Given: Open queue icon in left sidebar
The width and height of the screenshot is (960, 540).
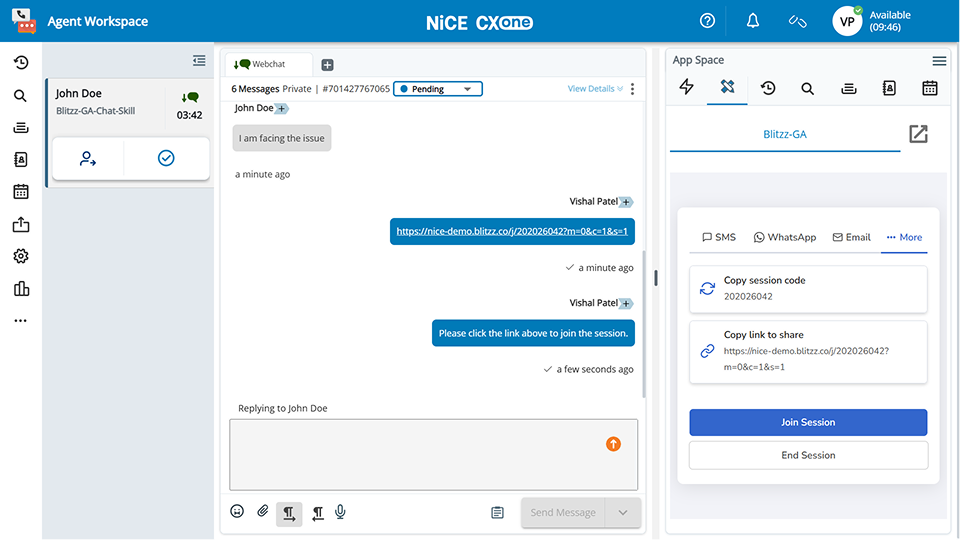Looking at the screenshot, I should tap(21, 127).
